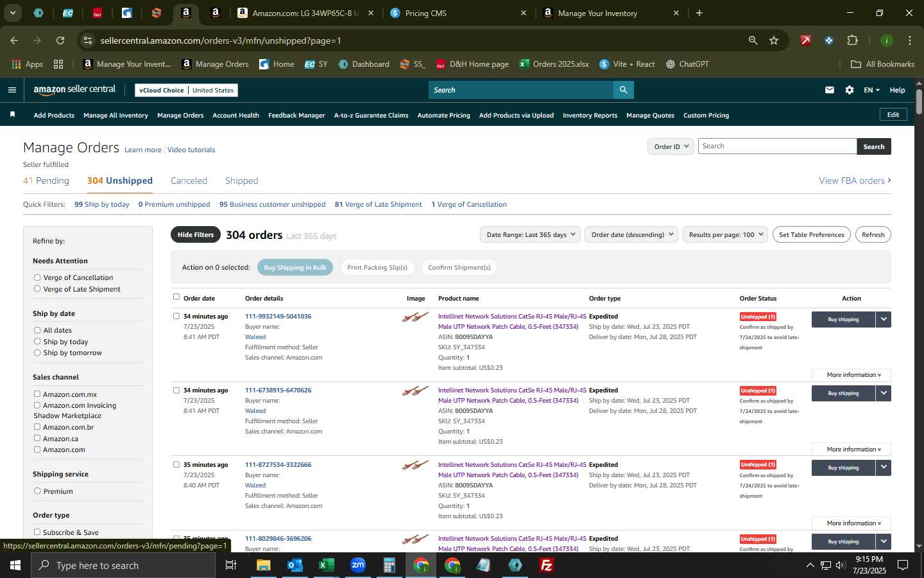Open the hamburger menu in Seller Central
Screen dimensions: 924x578
[x=12, y=90]
